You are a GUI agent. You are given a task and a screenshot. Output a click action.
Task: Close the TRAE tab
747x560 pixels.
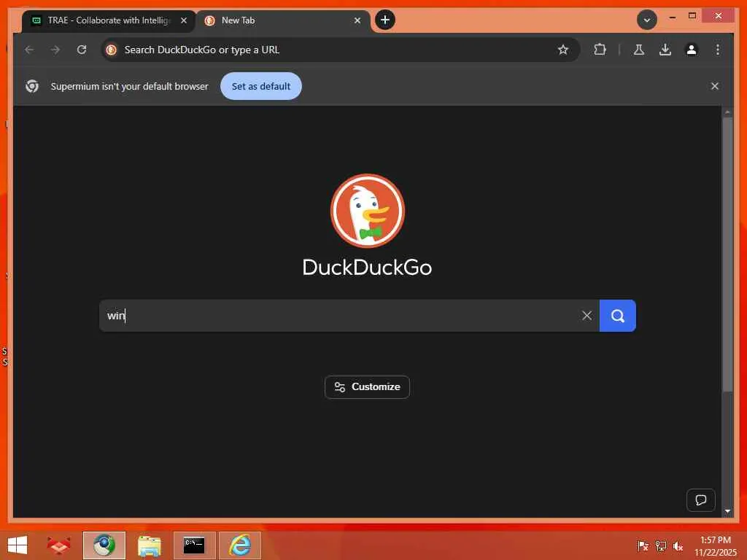click(x=183, y=20)
